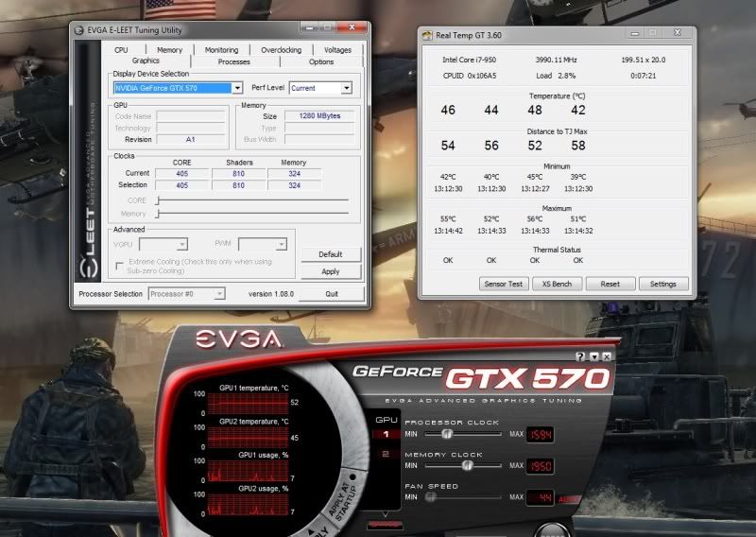This screenshot has width=756, height=537.
Task: Minimize the Real Temp GT window
Action: [635, 33]
